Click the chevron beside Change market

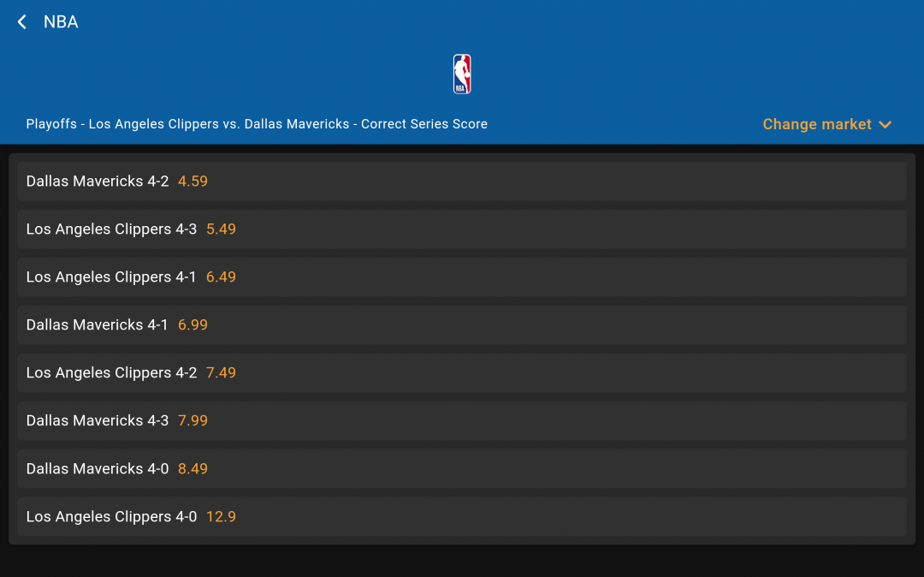[x=885, y=125]
